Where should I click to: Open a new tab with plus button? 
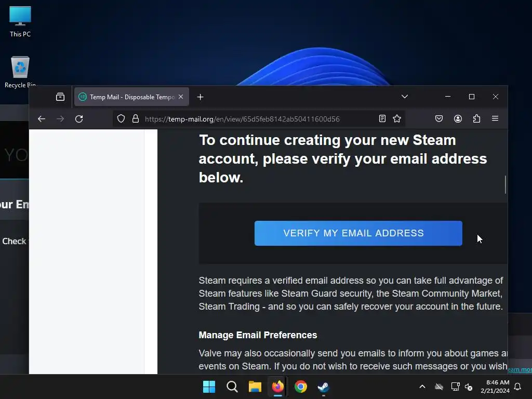click(x=200, y=97)
